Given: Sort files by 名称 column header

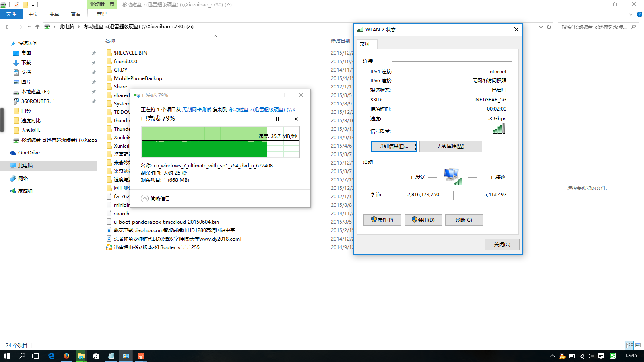Looking at the screenshot, I should 110,41.
